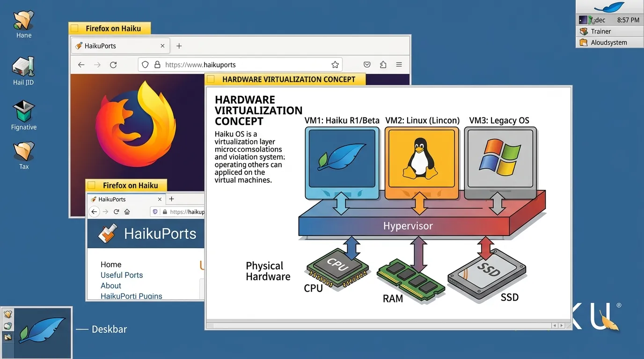Reload the page in the large Firefox window
644x359 pixels.
[x=113, y=65]
